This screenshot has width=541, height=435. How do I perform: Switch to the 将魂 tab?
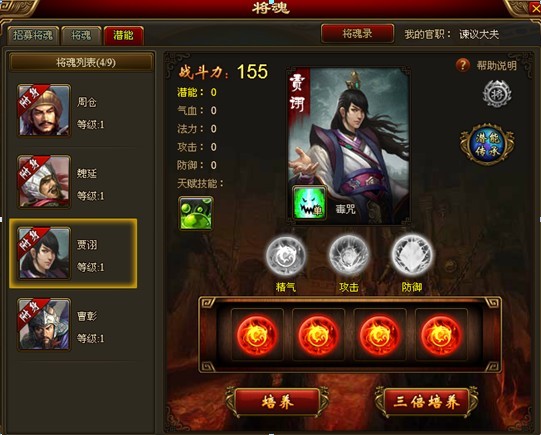tap(81, 36)
